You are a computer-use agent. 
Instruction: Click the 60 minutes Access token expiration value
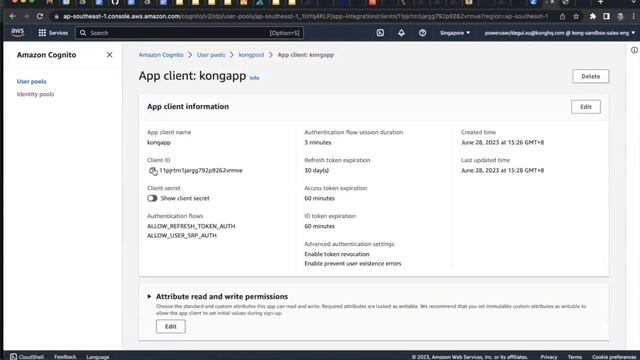[x=319, y=198]
